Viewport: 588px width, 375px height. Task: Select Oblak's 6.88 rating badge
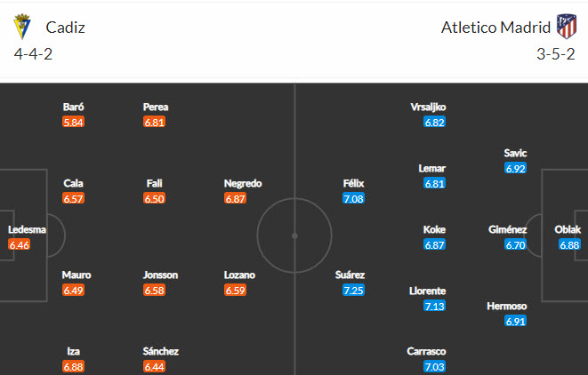coord(569,244)
